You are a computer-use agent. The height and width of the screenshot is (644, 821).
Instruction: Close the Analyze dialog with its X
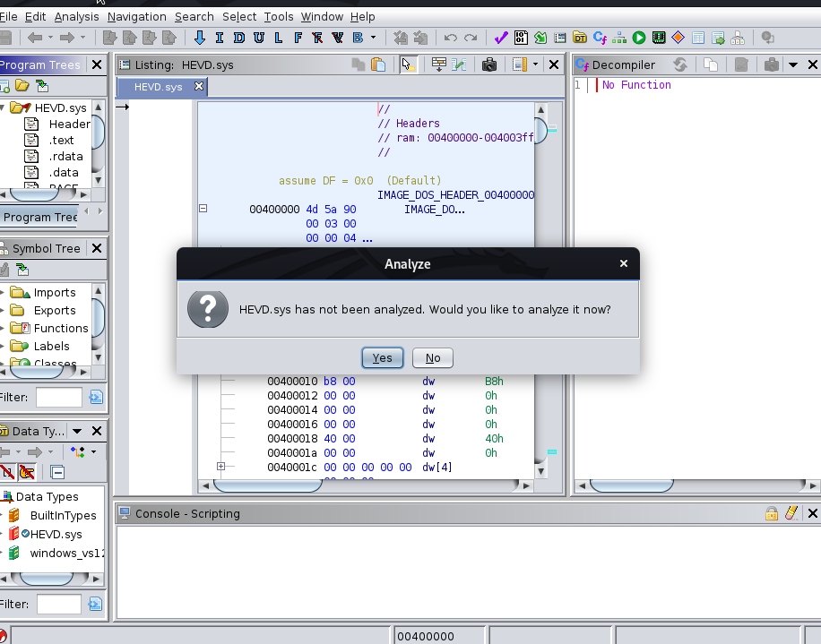(x=623, y=263)
